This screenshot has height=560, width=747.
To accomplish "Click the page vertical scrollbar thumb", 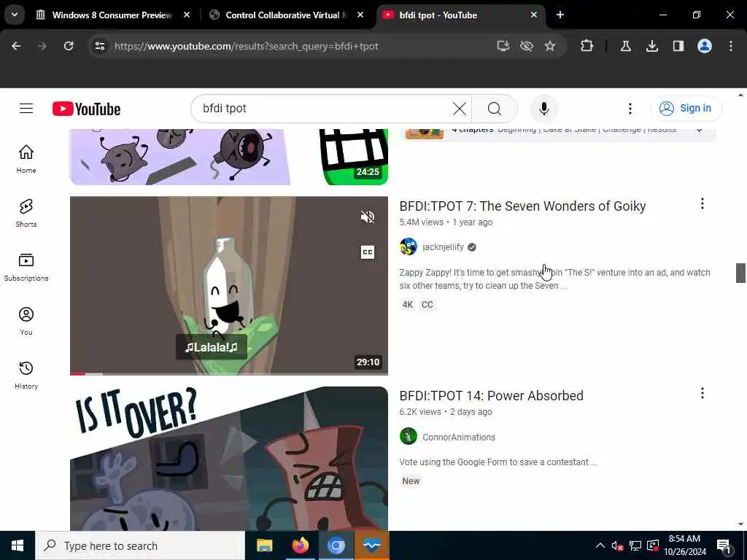I will 740,273.
